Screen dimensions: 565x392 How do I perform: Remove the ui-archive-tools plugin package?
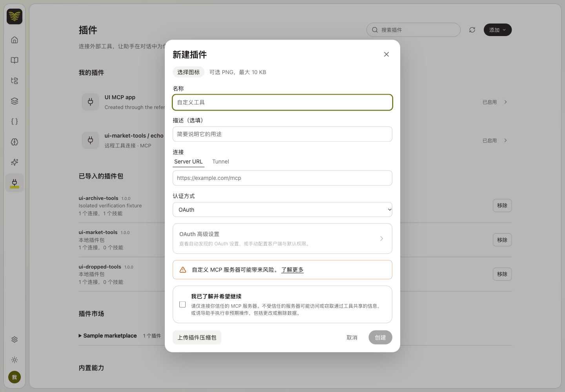(502, 205)
